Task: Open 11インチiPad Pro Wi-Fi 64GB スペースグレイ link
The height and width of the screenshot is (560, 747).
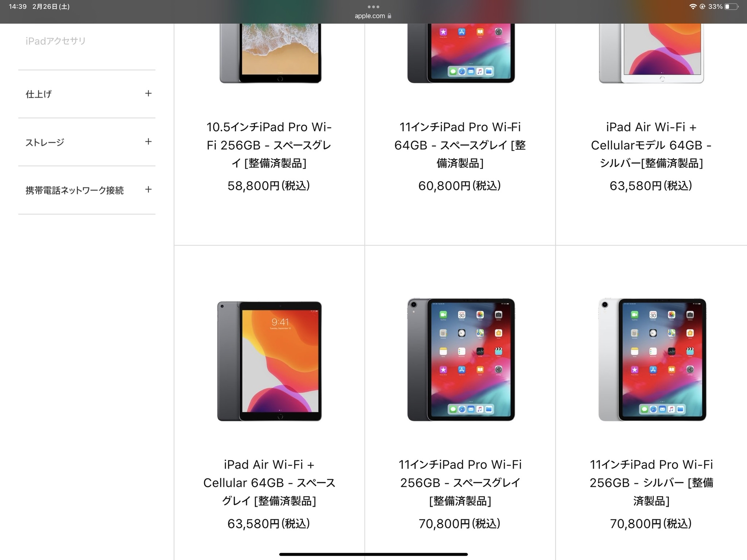Action: click(x=460, y=145)
